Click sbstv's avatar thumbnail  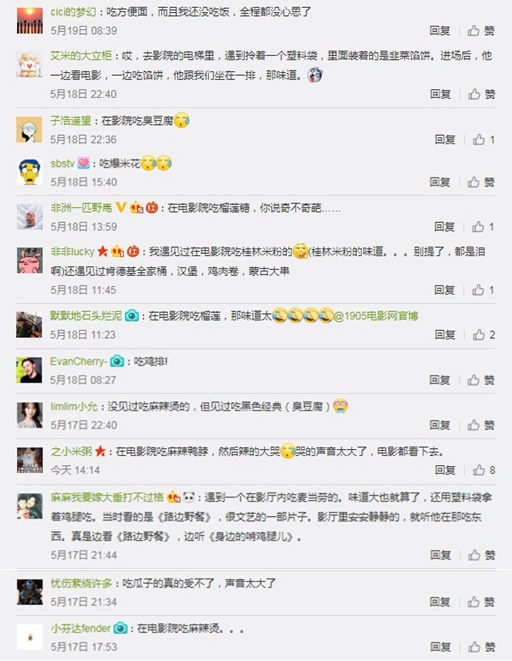point(29,172)
